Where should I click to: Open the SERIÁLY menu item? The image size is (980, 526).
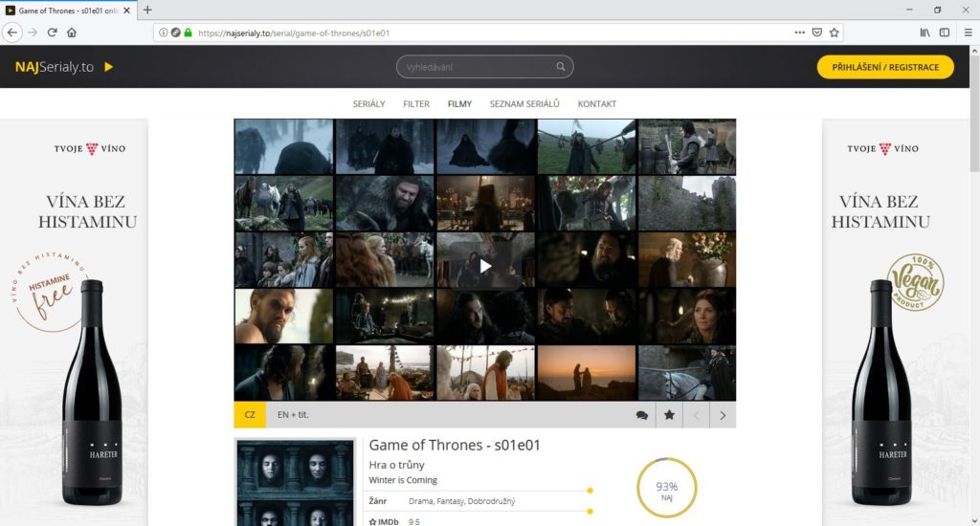click(368, 103)
